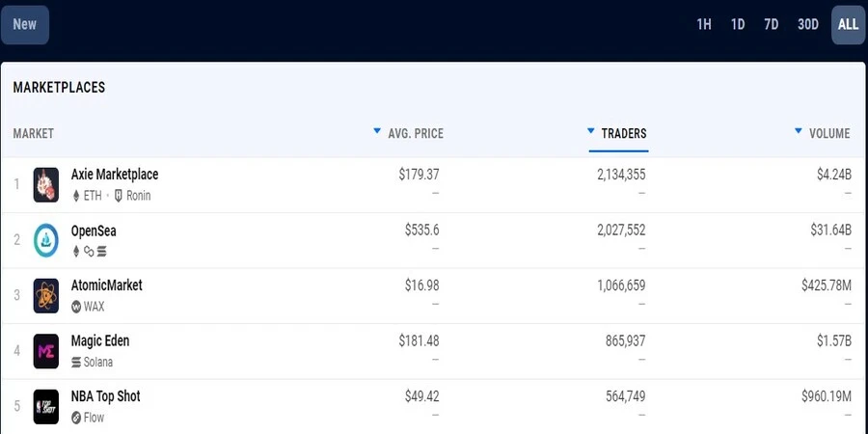
Task: Click volume value $1.57B
Action: 834,340
